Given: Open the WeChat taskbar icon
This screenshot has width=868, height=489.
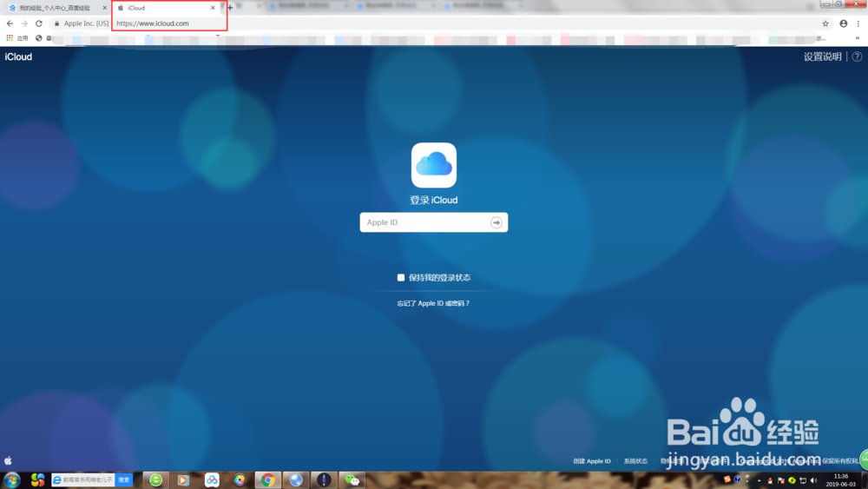Looking at the screenshot, I should (352, 480).
